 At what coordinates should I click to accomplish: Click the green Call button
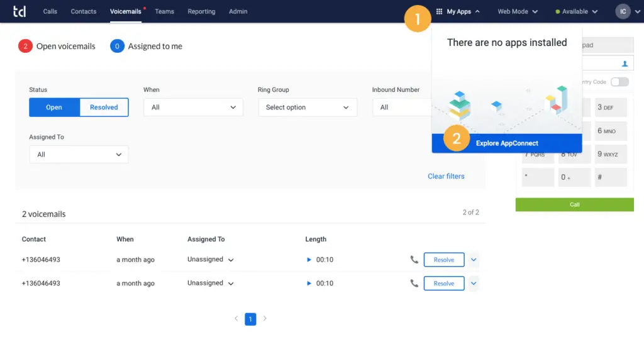[575, 204]
